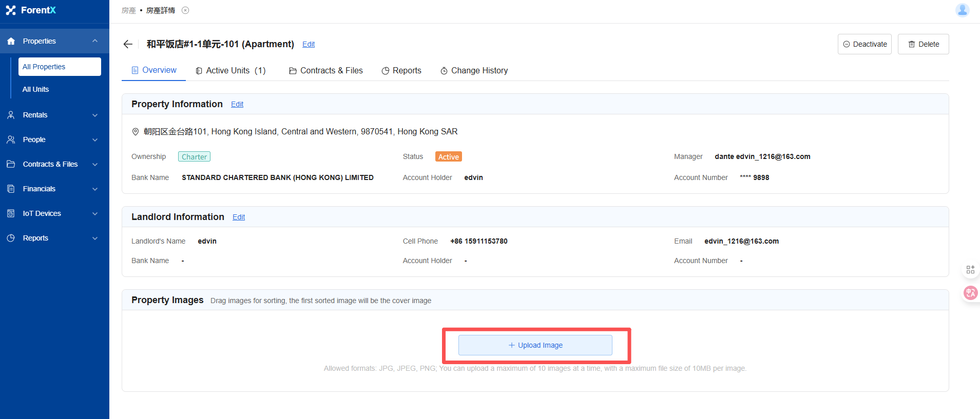980x419 pixels.
Task: Click the location pin icon by address
Action: pos(136,132)
